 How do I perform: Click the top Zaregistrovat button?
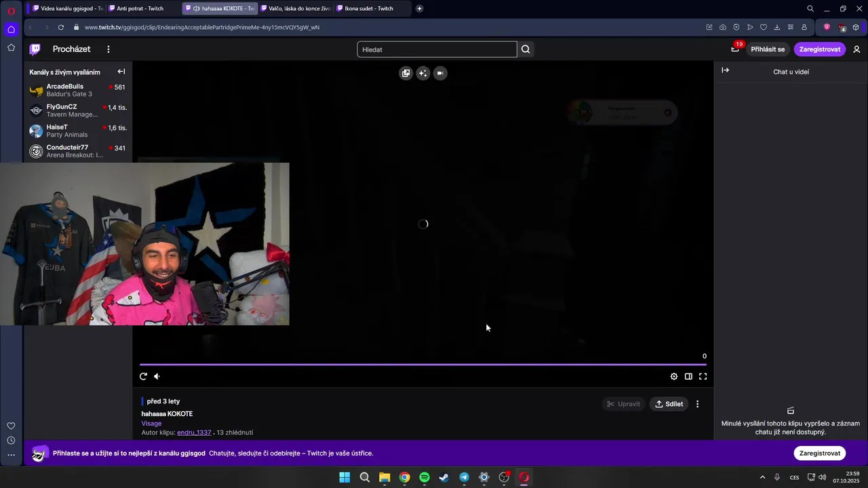pyautogui.click(x=819, y=49)
